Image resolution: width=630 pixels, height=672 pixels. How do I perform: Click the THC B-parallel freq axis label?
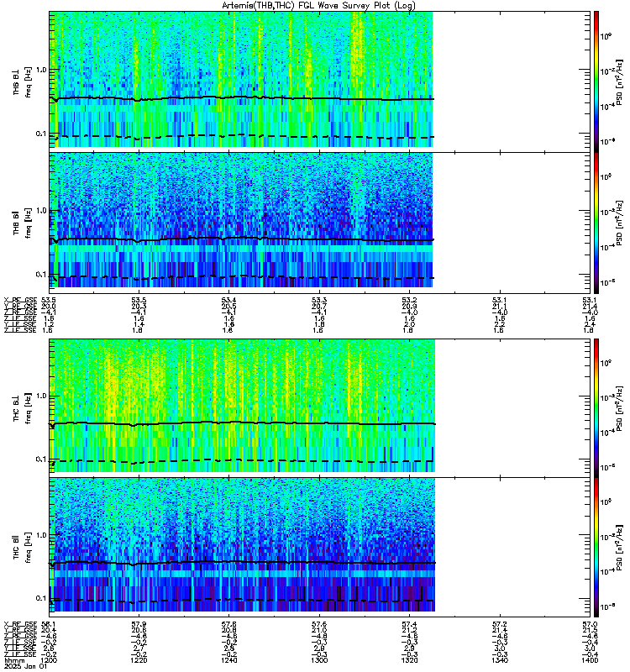(x=29, y=548)
